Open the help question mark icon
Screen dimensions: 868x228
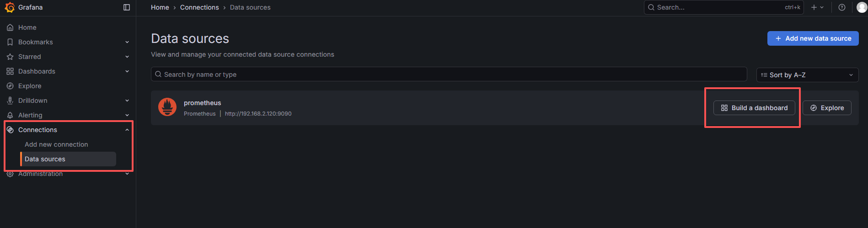coord(841,7)
